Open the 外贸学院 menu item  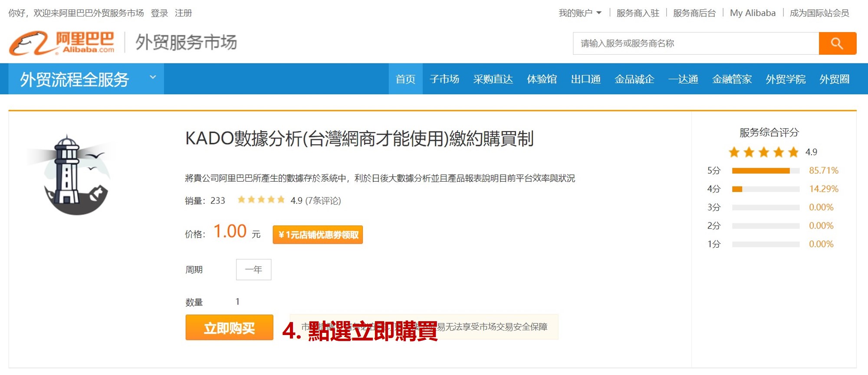pos(785,79)
